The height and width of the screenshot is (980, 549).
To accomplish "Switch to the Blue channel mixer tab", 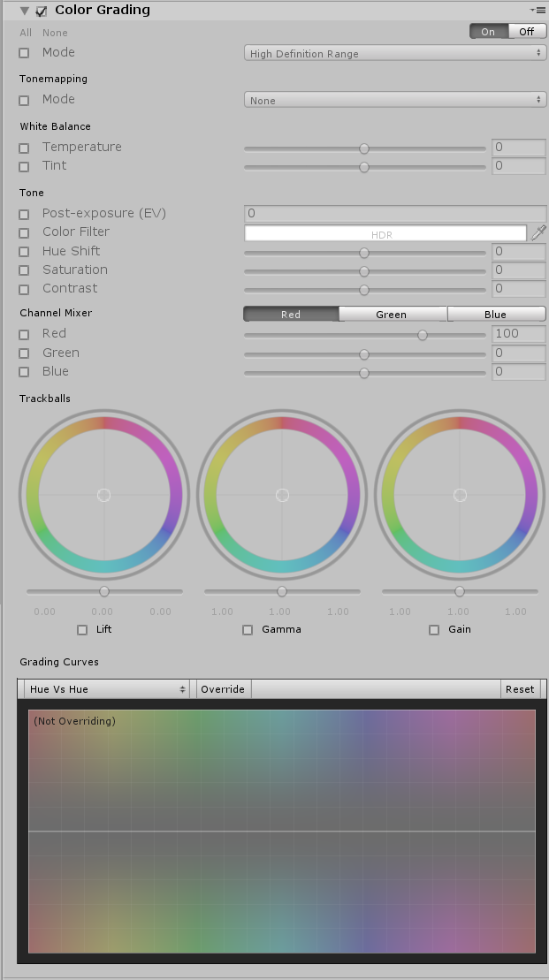I will (495, 315).
